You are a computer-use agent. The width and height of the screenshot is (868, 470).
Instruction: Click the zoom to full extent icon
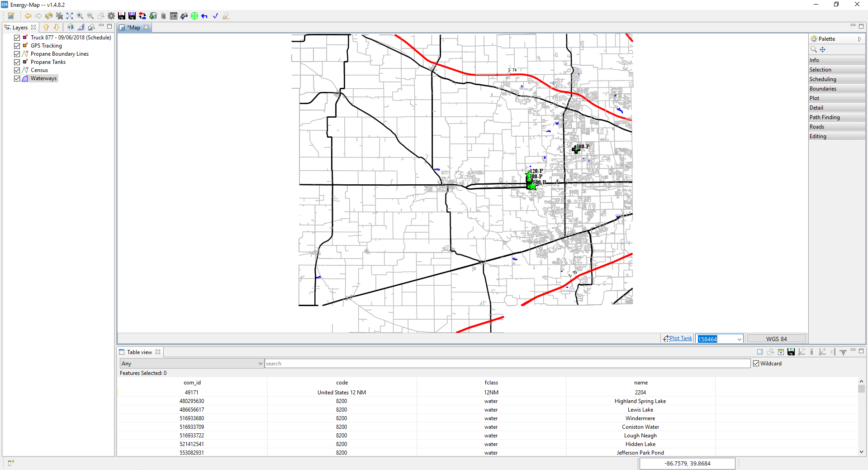point(70,16)
